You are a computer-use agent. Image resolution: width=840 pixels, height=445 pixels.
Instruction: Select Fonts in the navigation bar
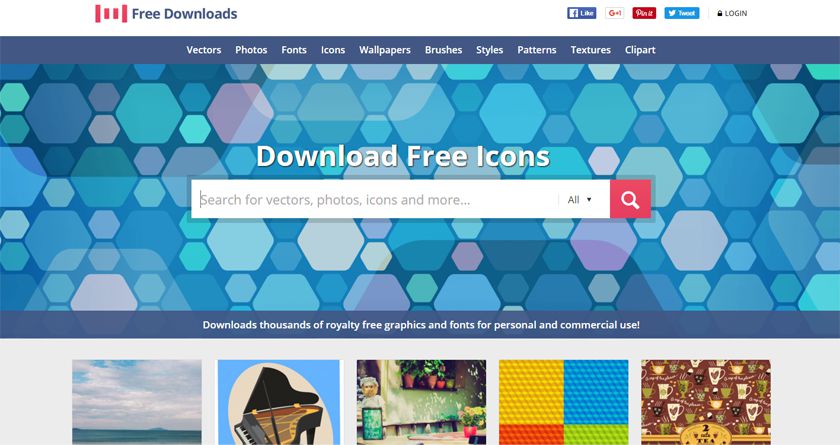(x=294, y=50)
